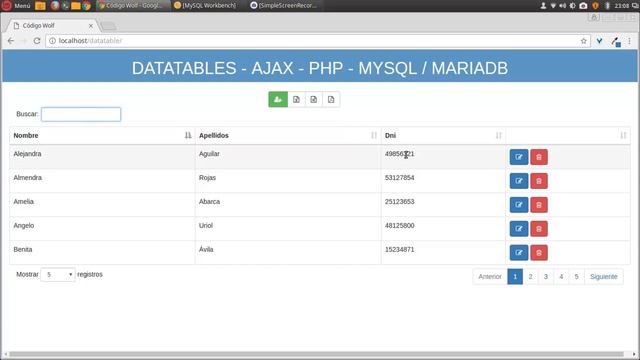This screenshot has width=640, height=360.
Task: Click the color picker extension icon
Action: [616, 41]
